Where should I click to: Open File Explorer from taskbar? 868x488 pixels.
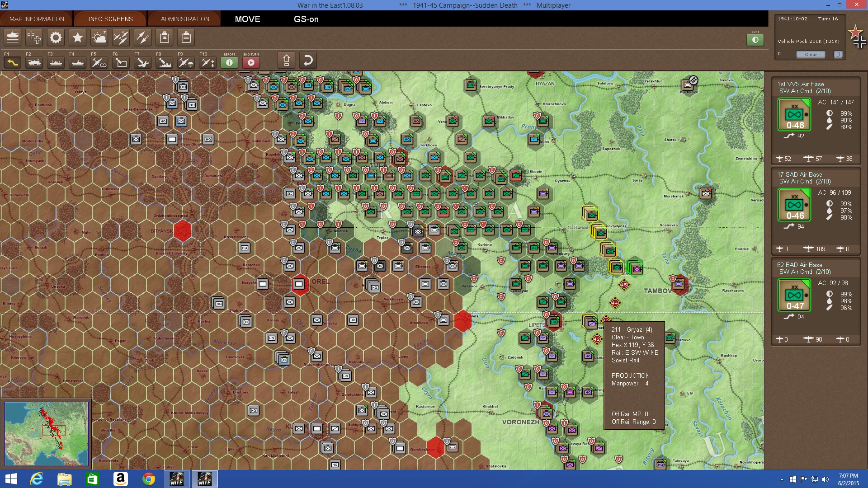(64, 479)
